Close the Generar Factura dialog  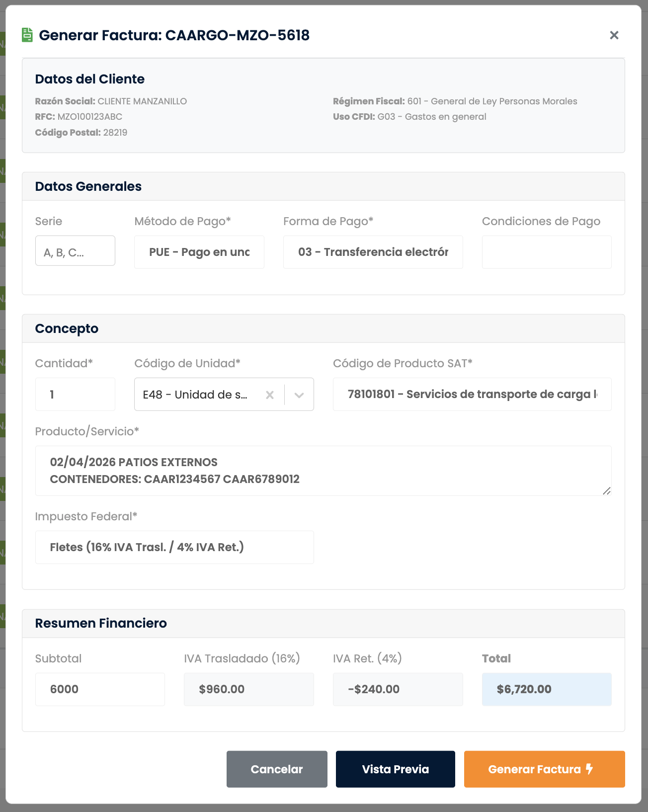614,35
